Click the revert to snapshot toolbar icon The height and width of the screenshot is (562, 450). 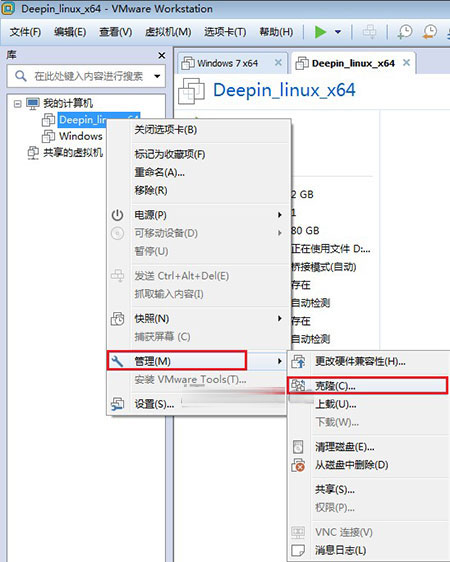[429, 32]
